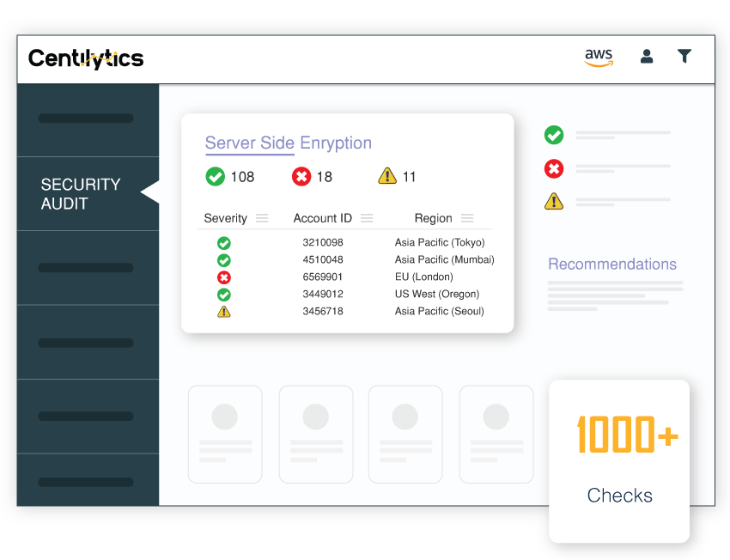Select the first profile card thumbnail
Image resolution: width=730 pixels, height=560 pixels.
coord(225,434)
